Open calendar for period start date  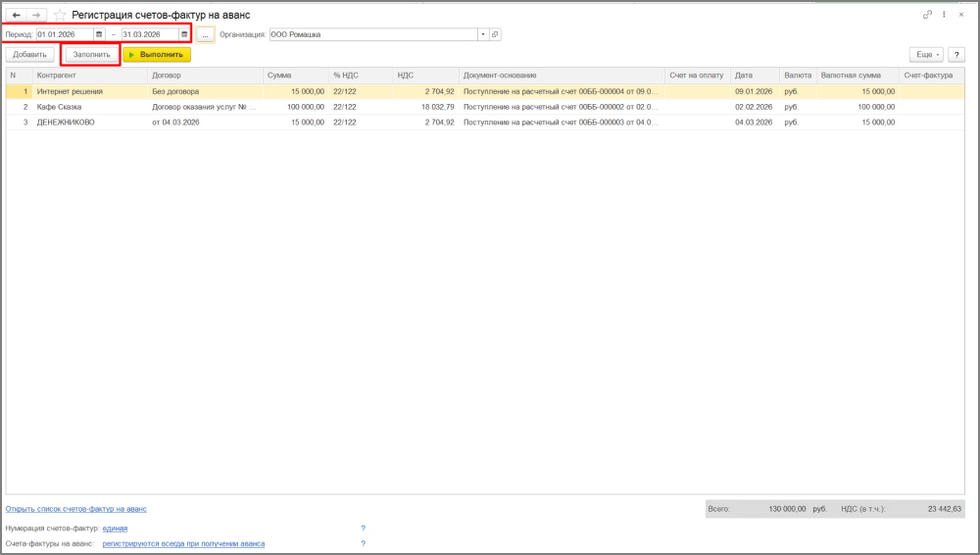click(x=98, y=34)
